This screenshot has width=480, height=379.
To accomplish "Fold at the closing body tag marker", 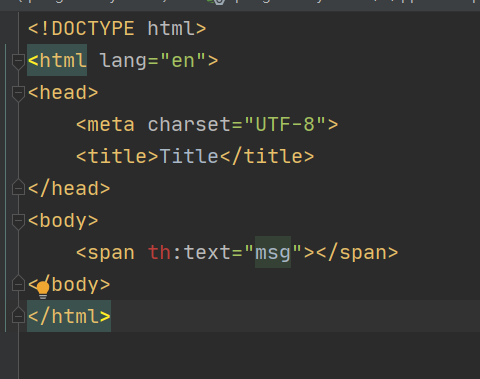I will point(18,283).
